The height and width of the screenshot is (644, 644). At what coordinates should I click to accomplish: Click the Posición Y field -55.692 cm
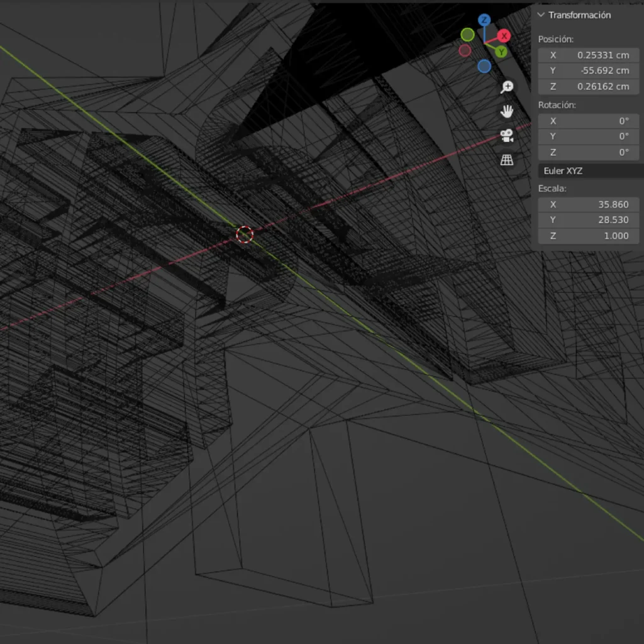[589, 70]
